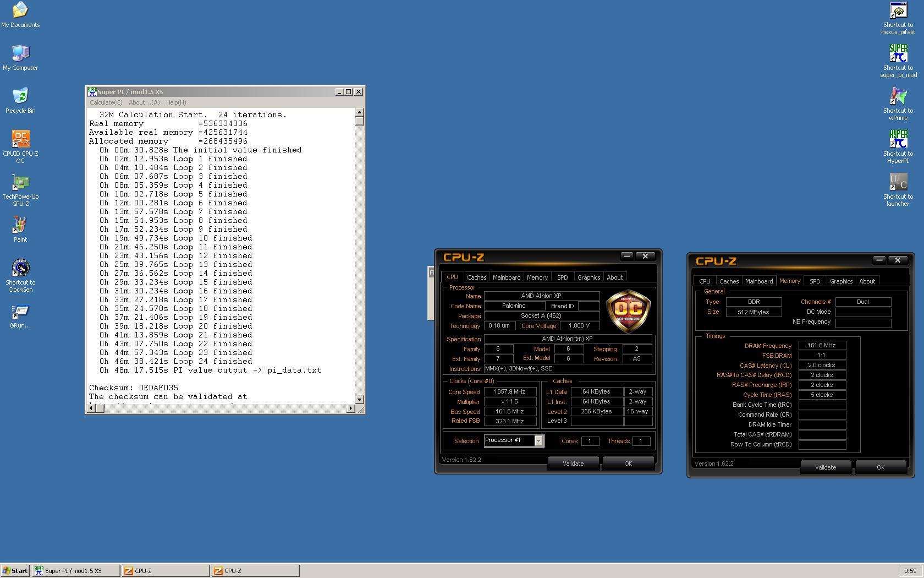The image size is (924, 578).
Task: Click Super PI vertical scrollbar down arrow
Action: (x=360, y=399)
